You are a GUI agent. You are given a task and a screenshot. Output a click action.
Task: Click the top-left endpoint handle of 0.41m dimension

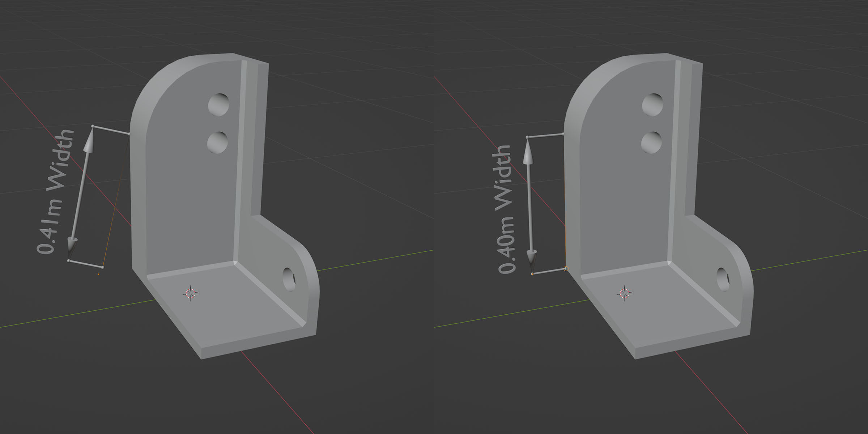pyautogui.click(x=93, y=126)
